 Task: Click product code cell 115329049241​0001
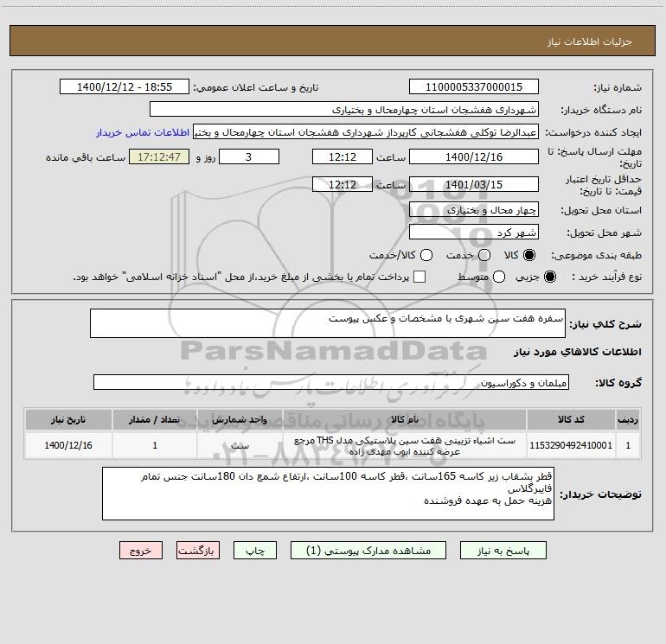(x=571, y=445)
